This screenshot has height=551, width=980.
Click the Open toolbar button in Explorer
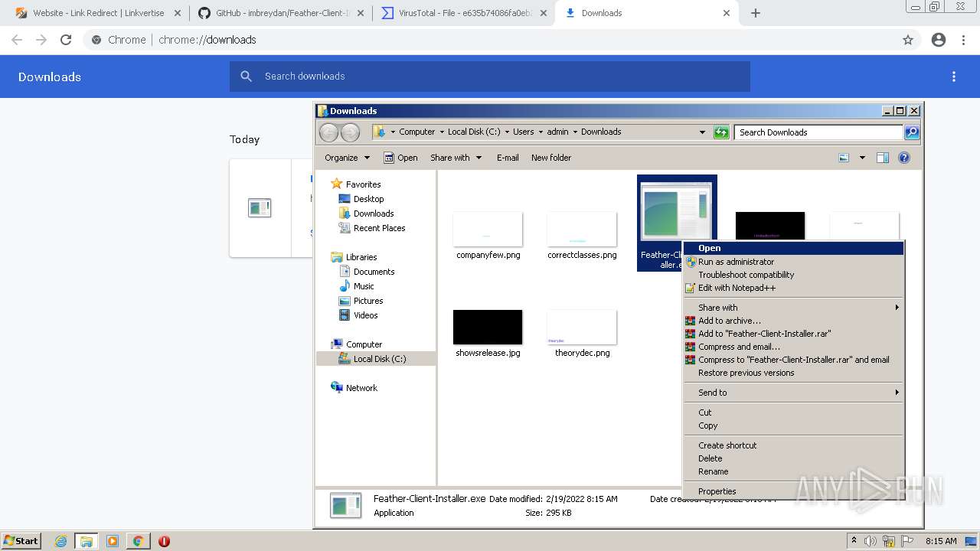click(400, 158)
